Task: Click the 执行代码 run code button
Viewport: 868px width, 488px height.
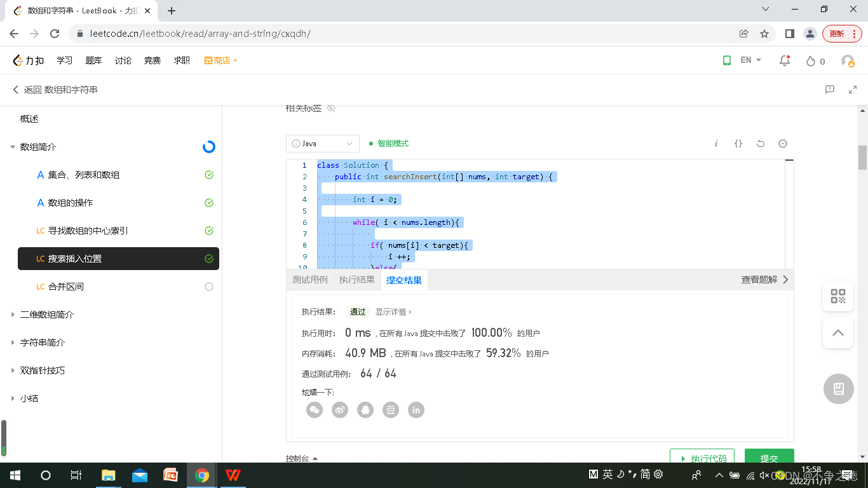Action: (x=702, y=456)
